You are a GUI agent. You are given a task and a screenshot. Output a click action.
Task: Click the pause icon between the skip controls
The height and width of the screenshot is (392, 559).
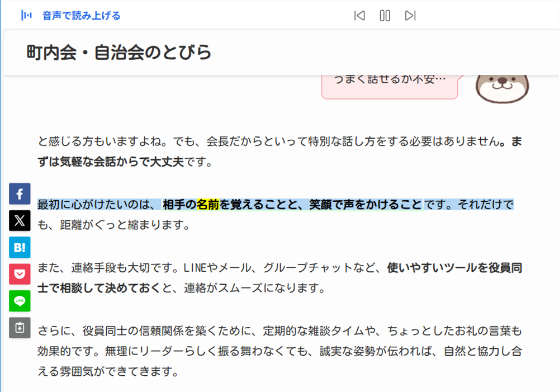pyautogui.click(x=385, y=16)
